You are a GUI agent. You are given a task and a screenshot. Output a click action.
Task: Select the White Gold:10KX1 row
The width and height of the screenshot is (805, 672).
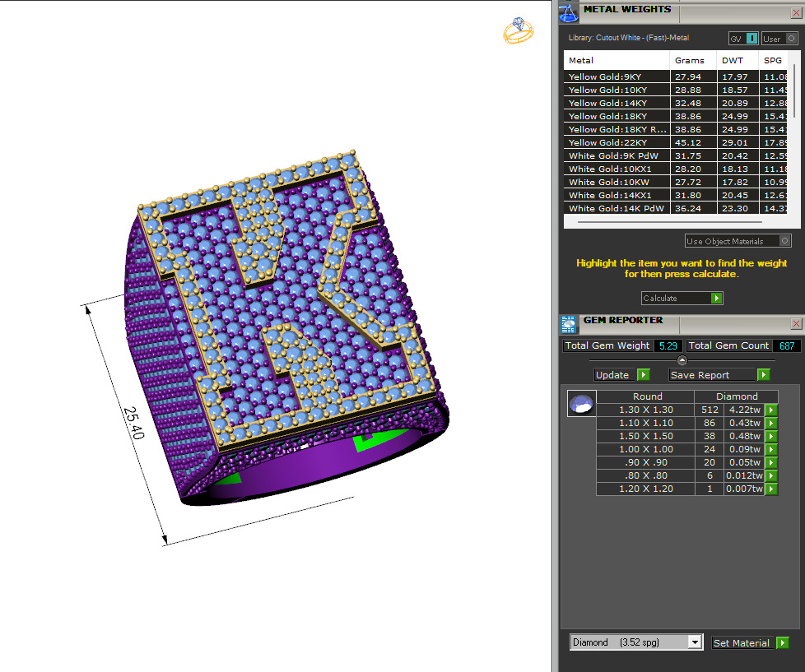[676, 169]
